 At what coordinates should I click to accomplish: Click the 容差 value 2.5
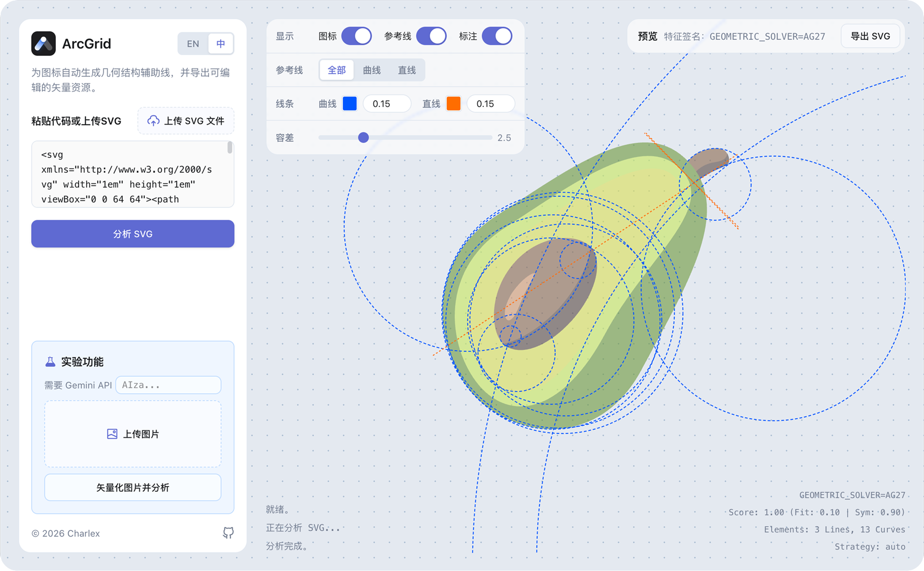tap(504, 137)
